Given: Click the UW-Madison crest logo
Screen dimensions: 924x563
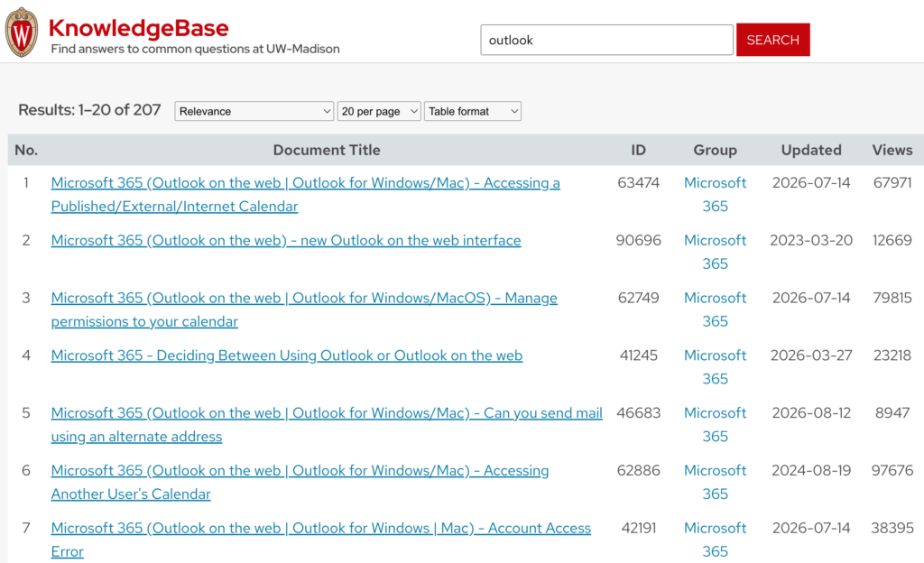Looking at the screenshot, I should 22,33.
